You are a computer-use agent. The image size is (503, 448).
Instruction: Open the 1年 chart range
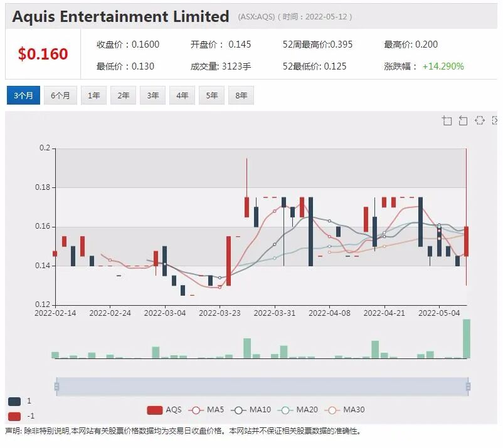click(93, 95)
